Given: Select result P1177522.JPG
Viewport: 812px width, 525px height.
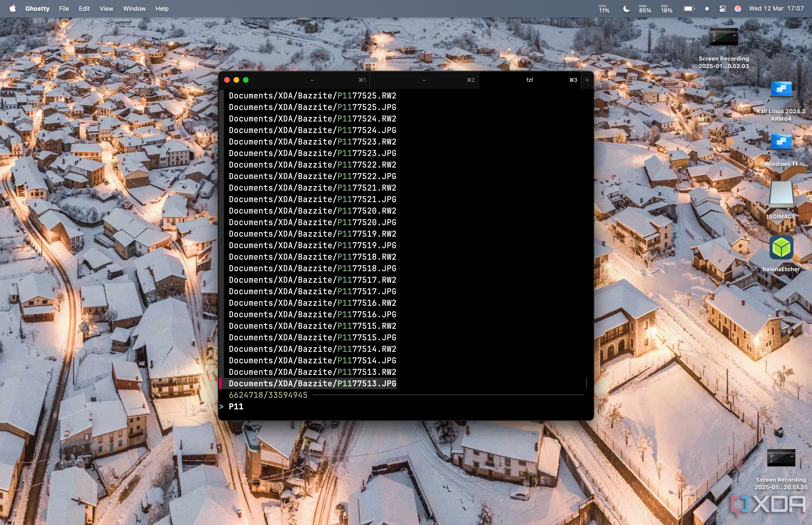Looking at the screenshot, I should [312, 176].
